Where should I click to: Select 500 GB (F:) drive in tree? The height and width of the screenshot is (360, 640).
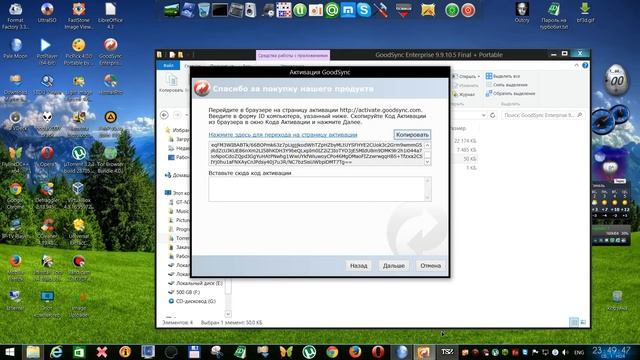[184, 292]
